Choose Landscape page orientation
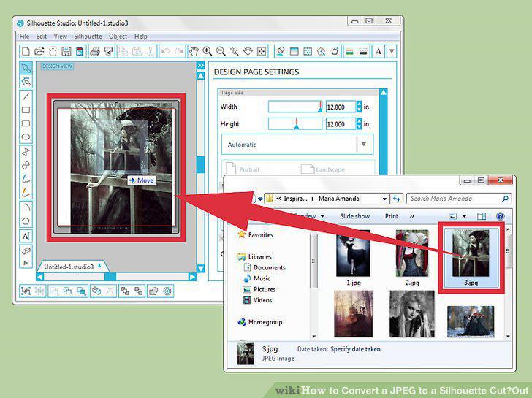The height and width of the screenshot is (398, 532). 323,169
